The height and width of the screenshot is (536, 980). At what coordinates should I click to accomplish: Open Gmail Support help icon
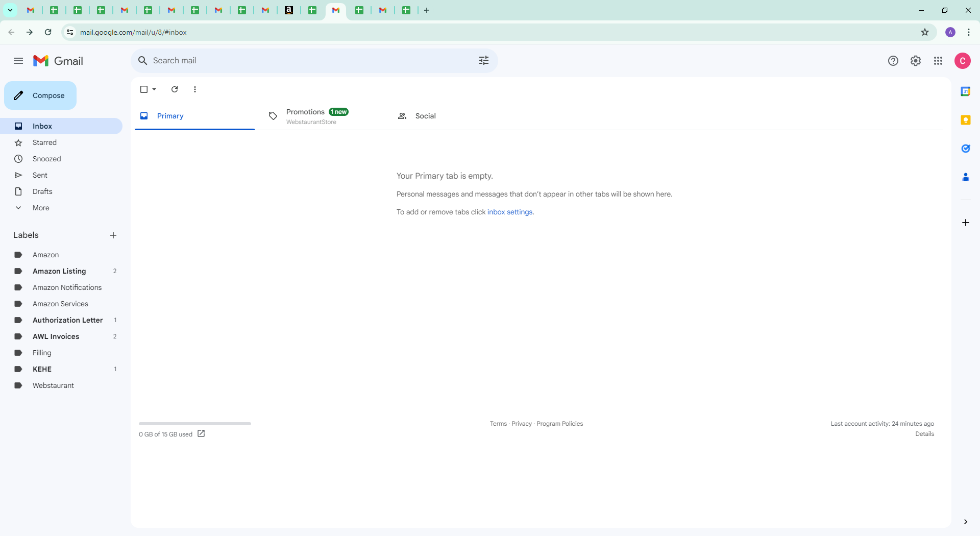(x=893, y=61)
